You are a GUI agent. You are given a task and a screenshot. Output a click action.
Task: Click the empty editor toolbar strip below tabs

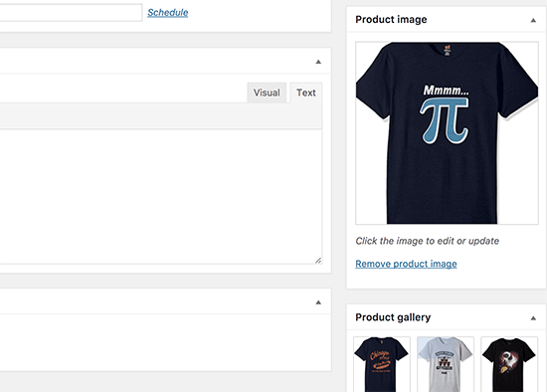160,115
